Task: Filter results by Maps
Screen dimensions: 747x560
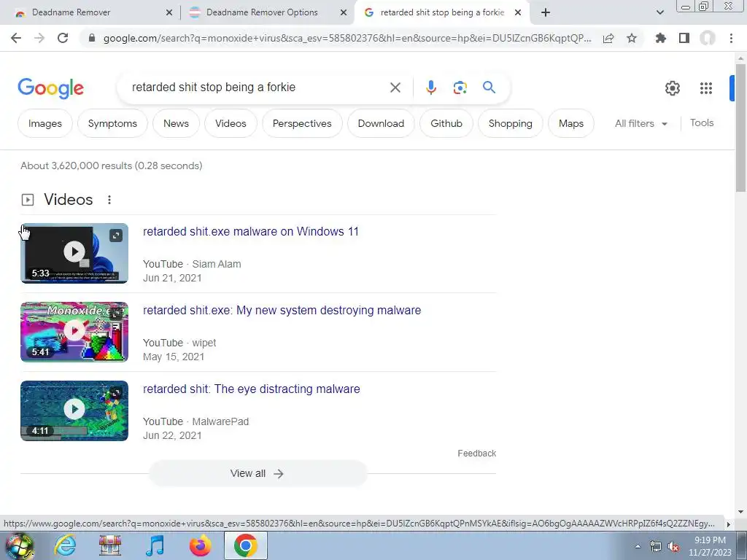Action: point(570,123)
